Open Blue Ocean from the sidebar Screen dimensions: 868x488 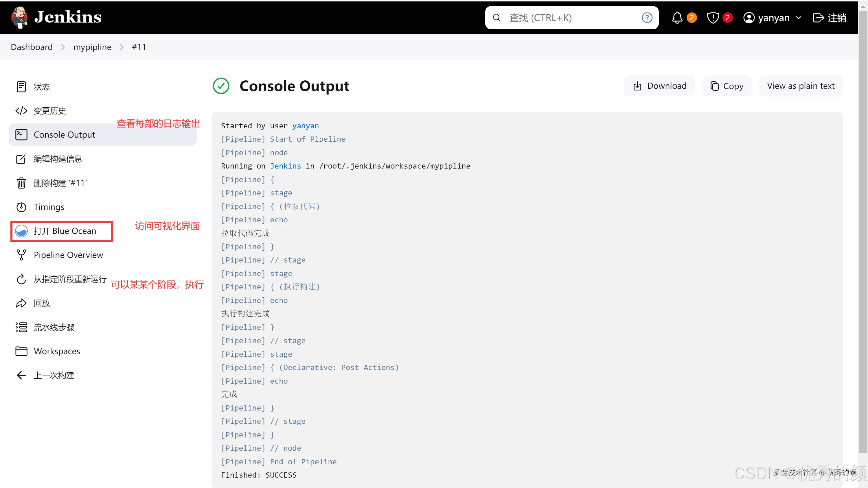click(62, 231)
